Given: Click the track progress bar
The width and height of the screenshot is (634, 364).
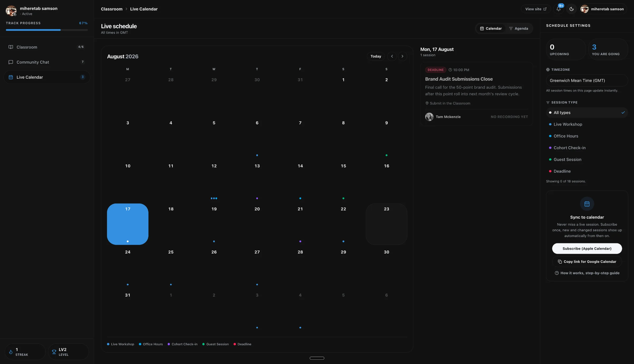Looking at the screenshot, I should [x=47, y=30].
